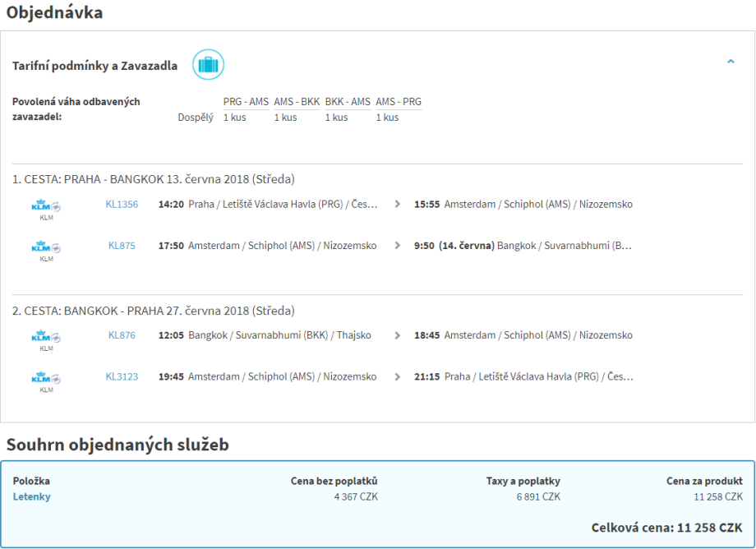Open the KL3123 flight link
Screen dimensions: 756x549
[x=122, y=377]
